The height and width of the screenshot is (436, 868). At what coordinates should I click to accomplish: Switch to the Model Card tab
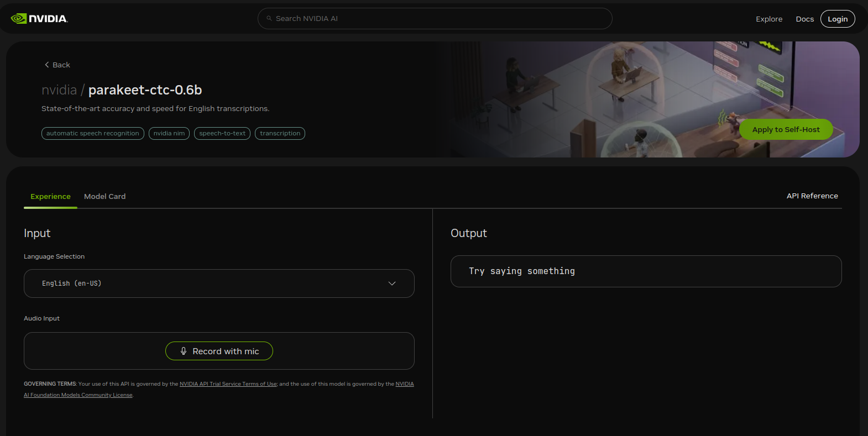pos(104,196)
